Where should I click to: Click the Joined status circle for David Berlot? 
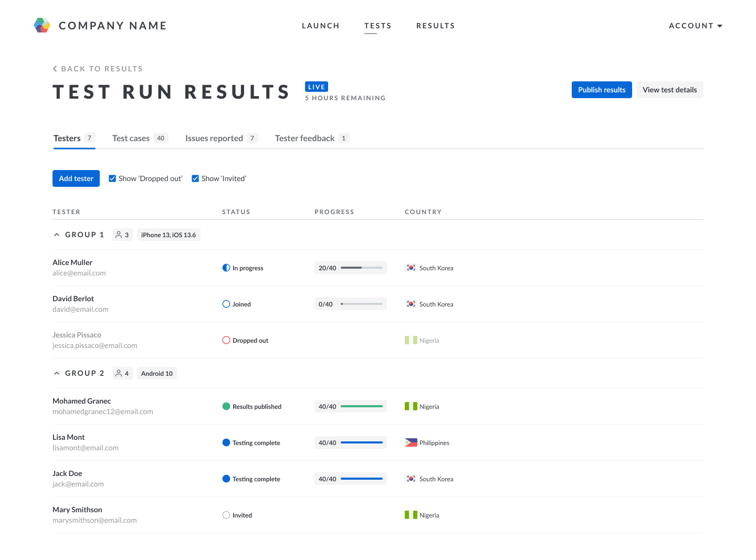click(226, 304)
